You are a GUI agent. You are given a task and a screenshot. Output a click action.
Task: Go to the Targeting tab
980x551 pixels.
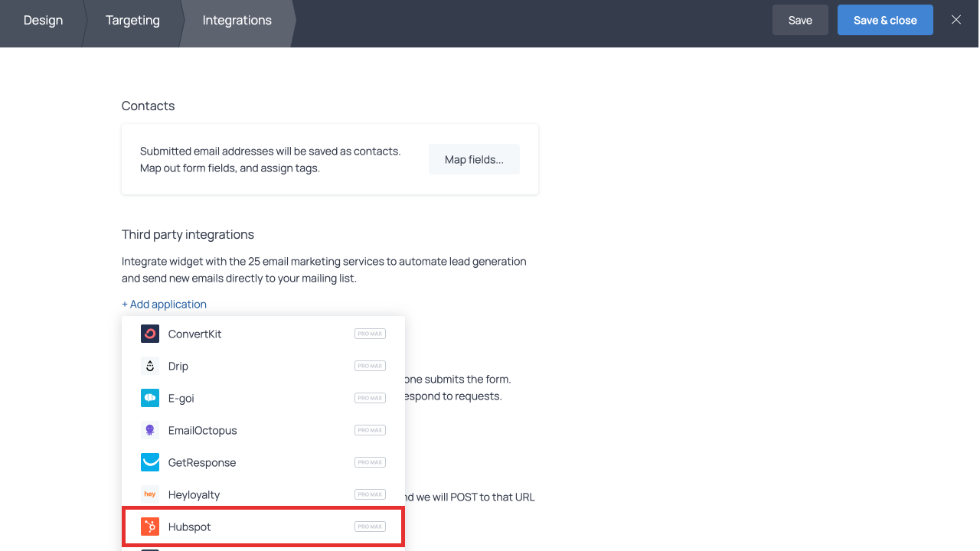132,21
